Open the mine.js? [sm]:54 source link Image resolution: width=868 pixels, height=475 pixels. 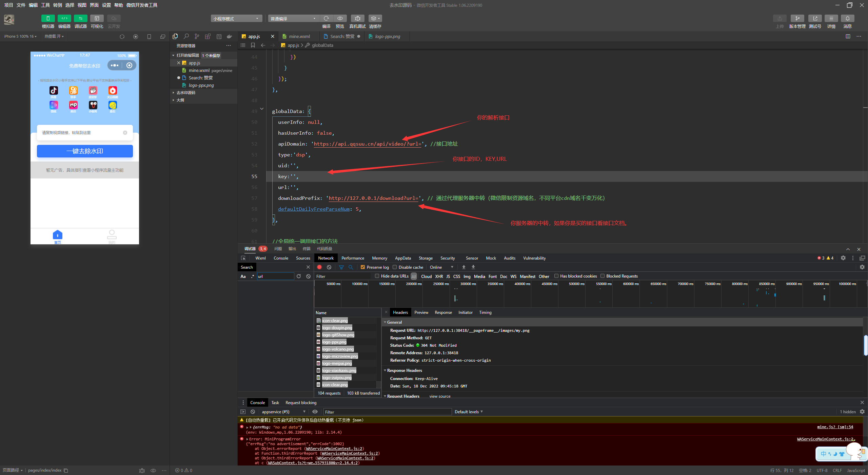click(835, 427)
